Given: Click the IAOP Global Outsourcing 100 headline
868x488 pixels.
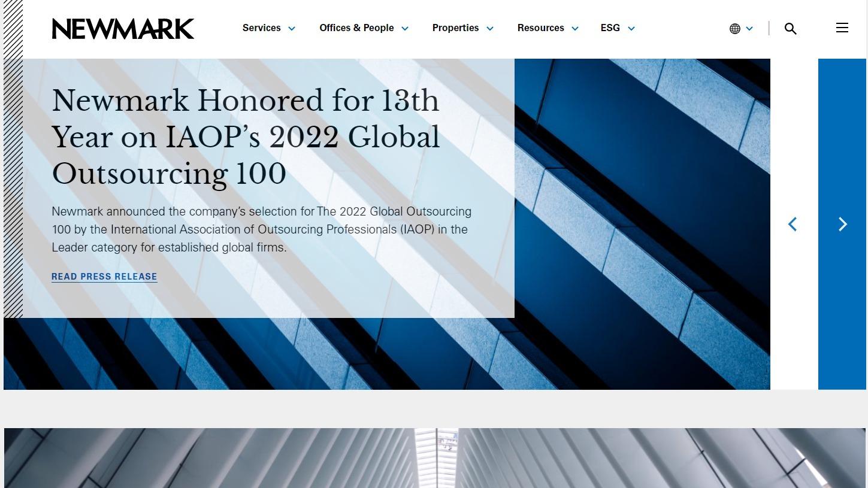Looking at the screenshot, I should 246,137.
